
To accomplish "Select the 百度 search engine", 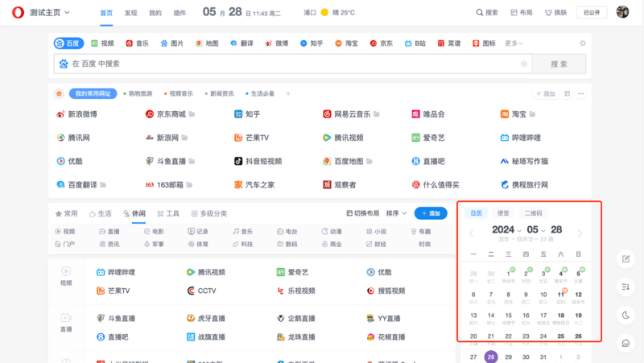I will click(68, 43).
